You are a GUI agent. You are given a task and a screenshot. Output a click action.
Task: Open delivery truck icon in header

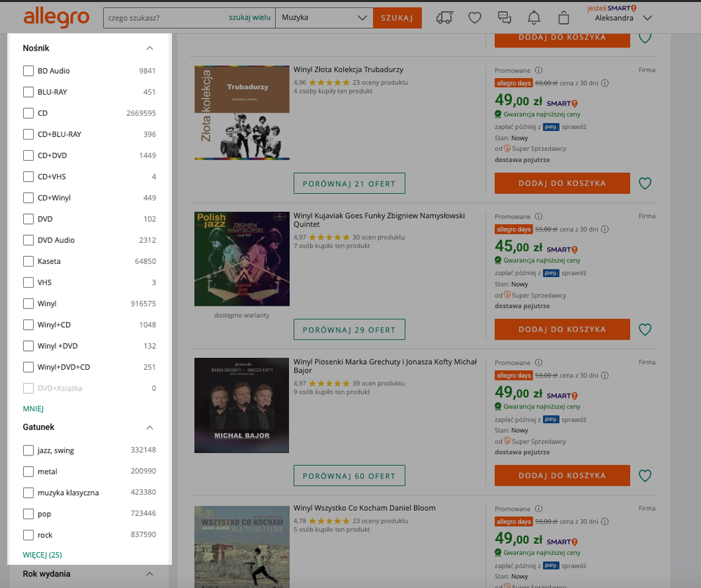(444, 18)
